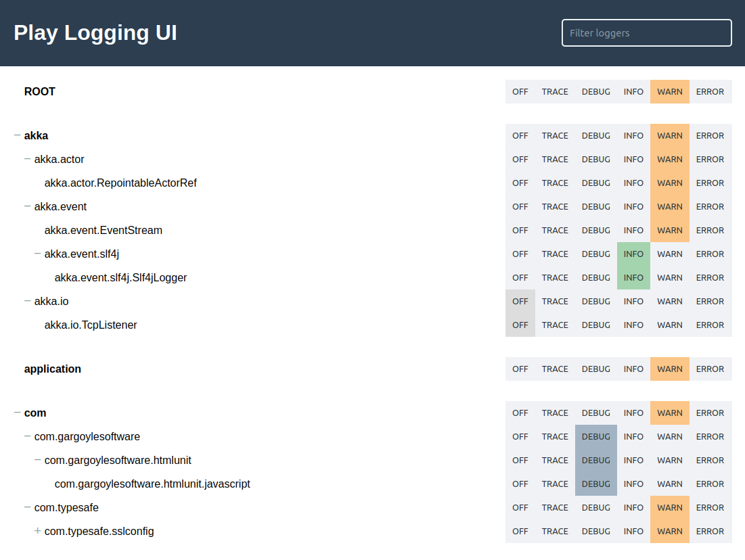Set akka.actor.RepointableActorRef to DEBUG
Viewport: 745px width, 560px height.
(x=596, y=183)
